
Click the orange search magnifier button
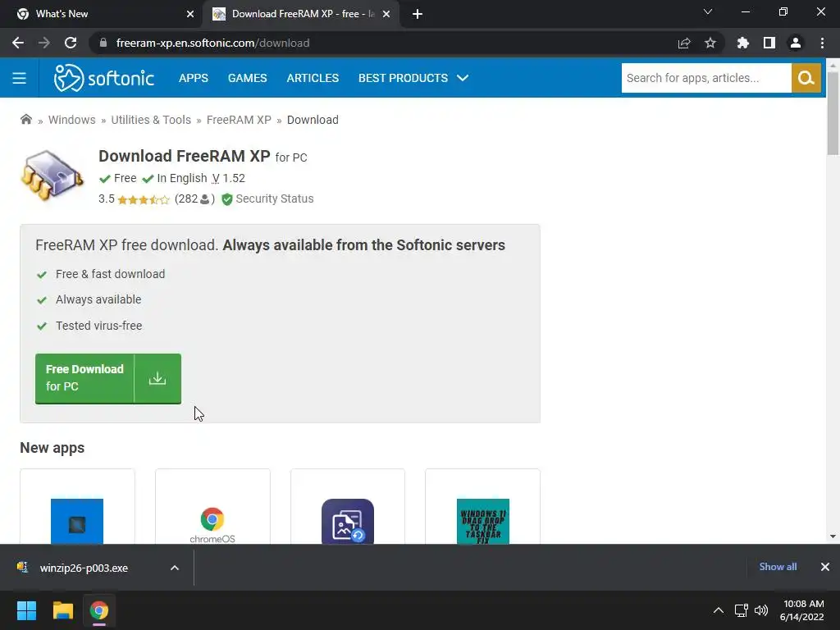tap(806, 78)
